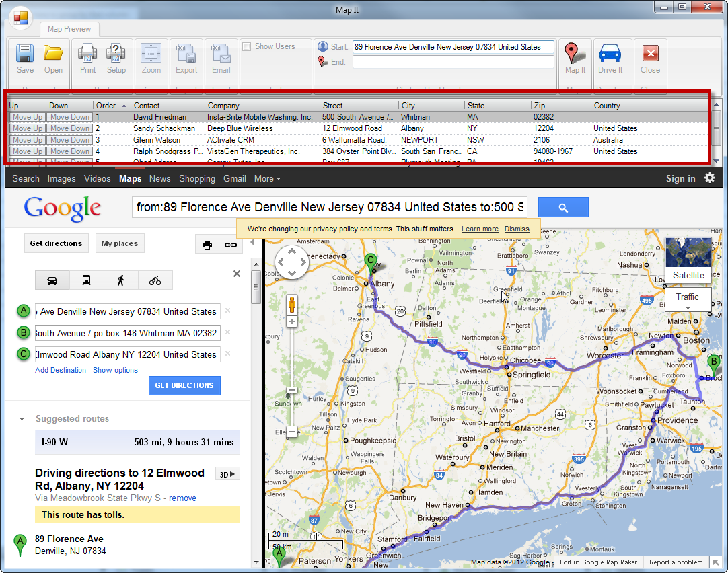Image resolution: width=728 pixels, height=573 pixels.
Task: Email the map as PDF
Action: (x=221, y=59)
